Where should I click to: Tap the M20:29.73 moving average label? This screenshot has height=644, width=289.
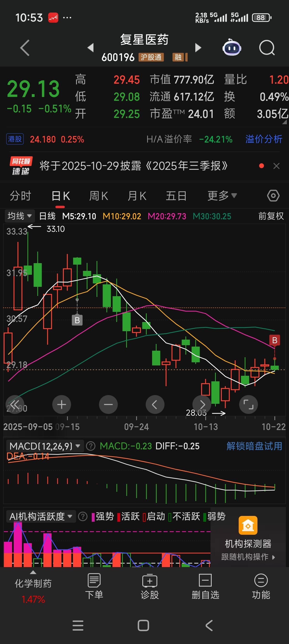click(x=167, y=216)
